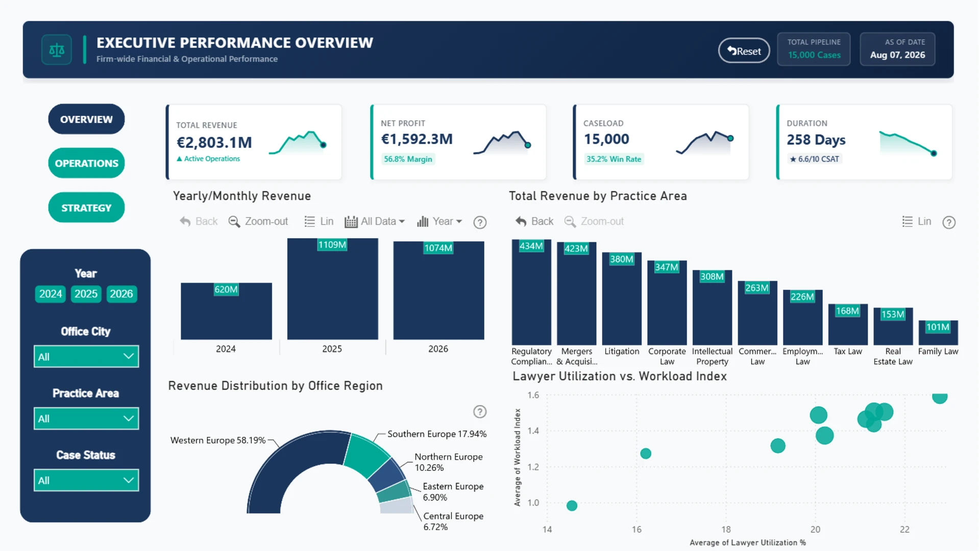Viewport: 980px width, 551px height.
Task: Switch to the Strategy page tab
Action: tap(86, 208)
